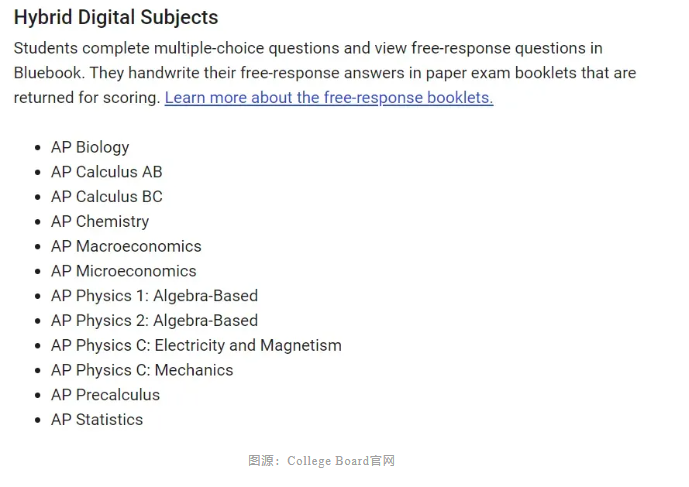The image size is (689, 487).
Task: Select the AP Calculus BC list item
Action: (107, 196)
